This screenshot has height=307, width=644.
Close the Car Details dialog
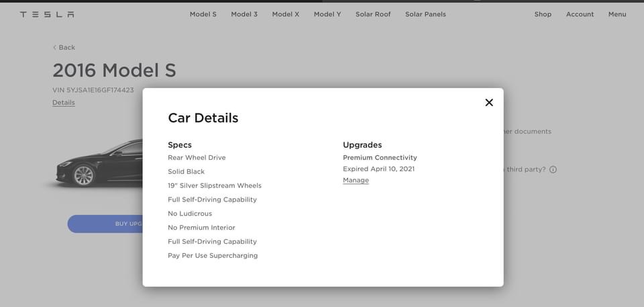tap(489, 102)
